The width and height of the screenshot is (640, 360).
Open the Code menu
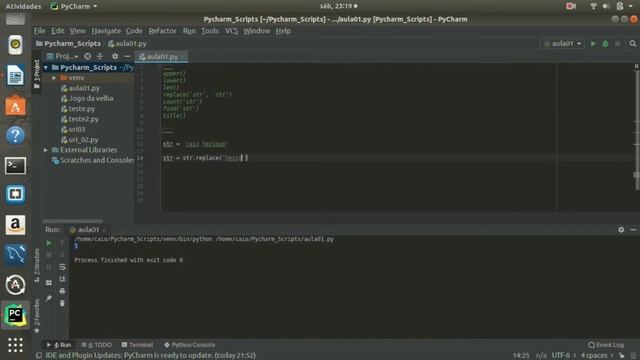[x=134, y=31]
